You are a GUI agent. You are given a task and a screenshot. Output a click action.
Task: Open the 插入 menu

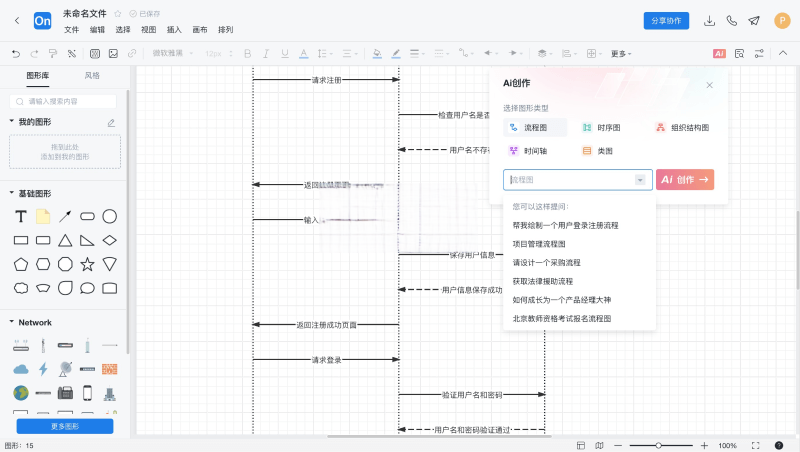[x=174, y=30]
